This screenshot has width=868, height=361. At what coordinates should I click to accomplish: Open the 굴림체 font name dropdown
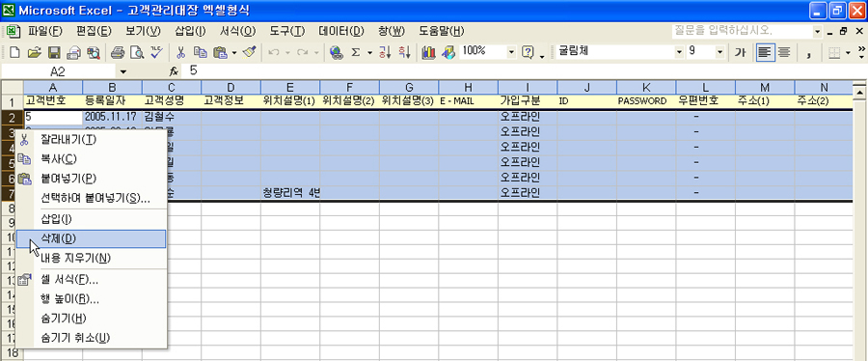click(680, 52)
